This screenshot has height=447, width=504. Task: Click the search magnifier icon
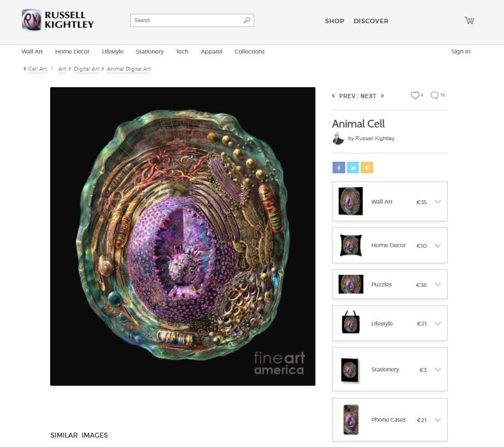247,20
